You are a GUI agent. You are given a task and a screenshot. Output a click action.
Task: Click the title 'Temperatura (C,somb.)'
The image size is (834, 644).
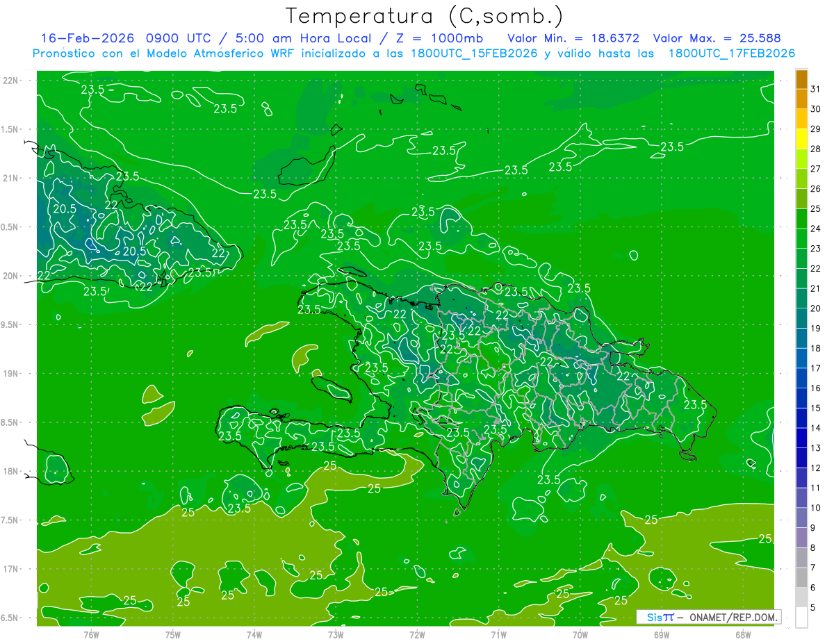[x=424, y=16]
